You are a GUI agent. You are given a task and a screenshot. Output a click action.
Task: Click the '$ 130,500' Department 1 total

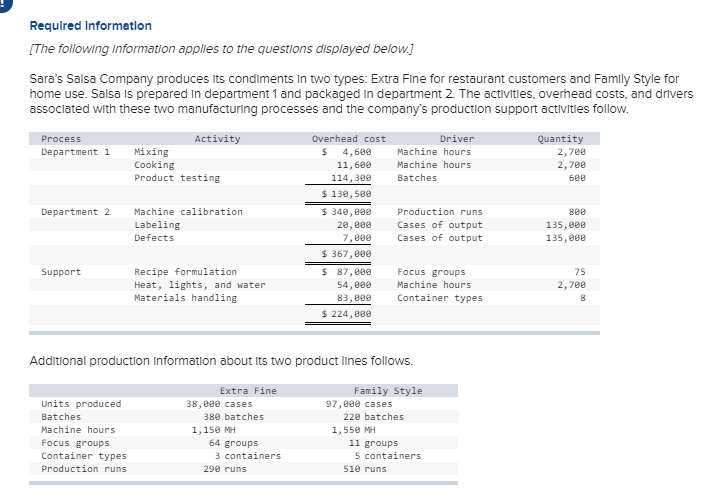click(x=346, y=194)
